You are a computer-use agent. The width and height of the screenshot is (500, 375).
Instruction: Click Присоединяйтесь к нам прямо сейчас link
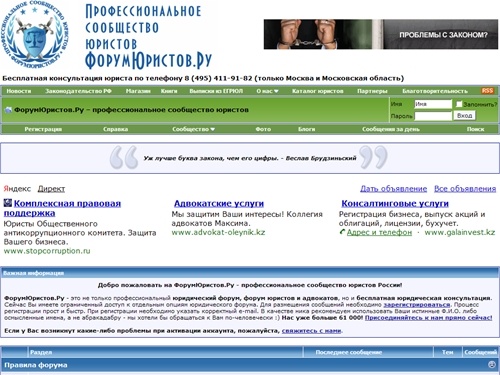click(429, 317)
